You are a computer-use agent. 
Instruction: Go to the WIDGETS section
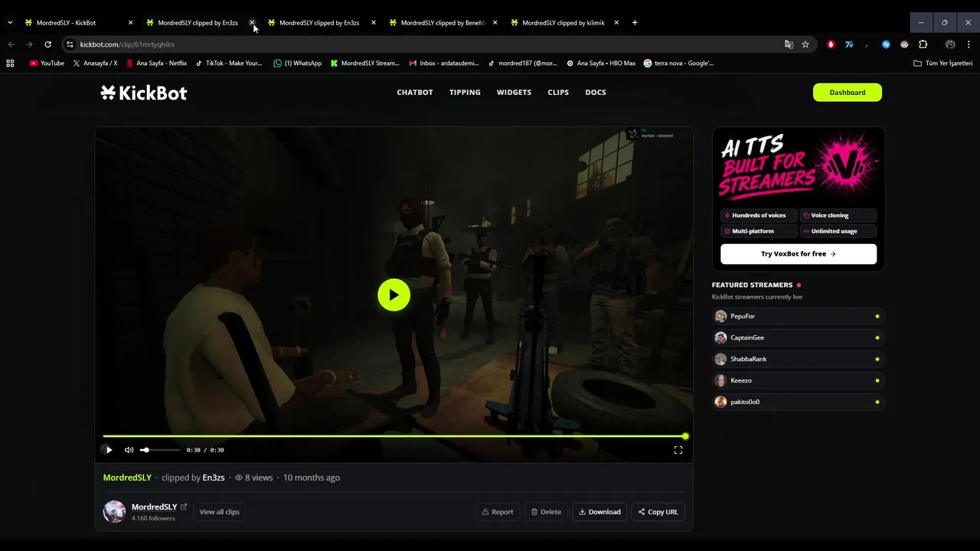pos(514,93)
